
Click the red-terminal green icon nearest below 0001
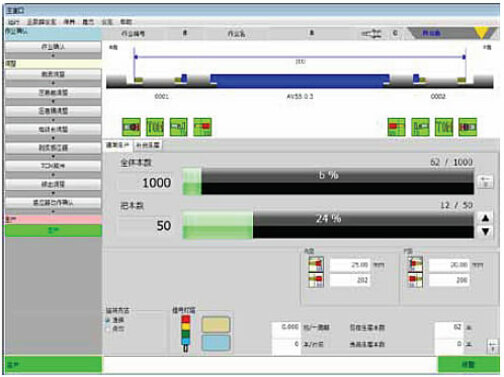tap(202, 127)
